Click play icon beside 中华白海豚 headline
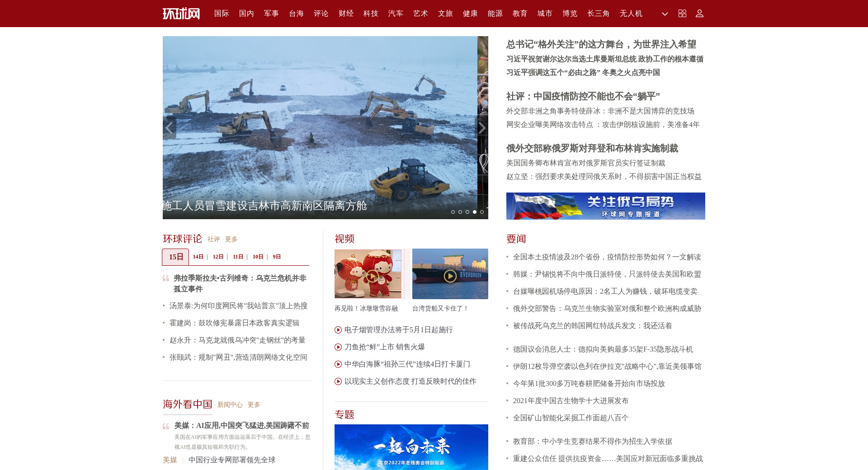 [338, 364]
